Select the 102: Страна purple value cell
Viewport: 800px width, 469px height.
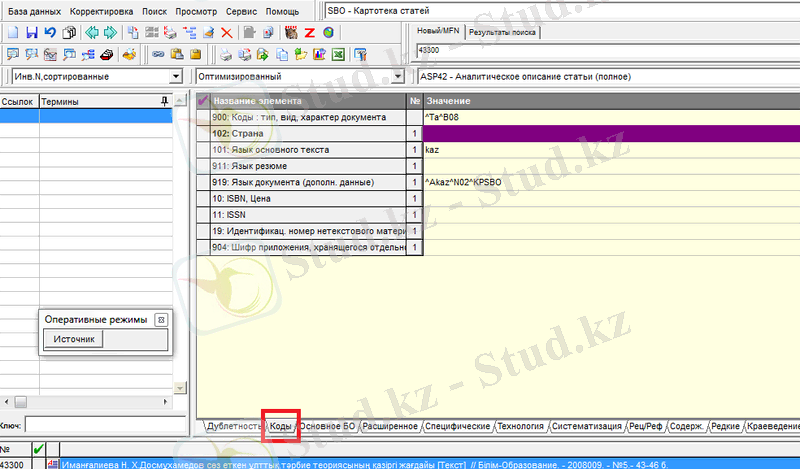pos(611,134)
